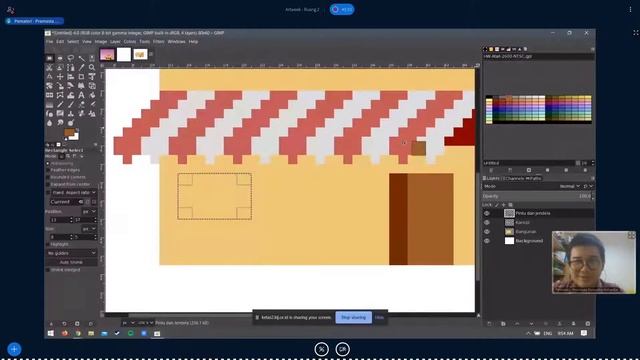Switch to the Channels tab

click(x=514, y=178)
